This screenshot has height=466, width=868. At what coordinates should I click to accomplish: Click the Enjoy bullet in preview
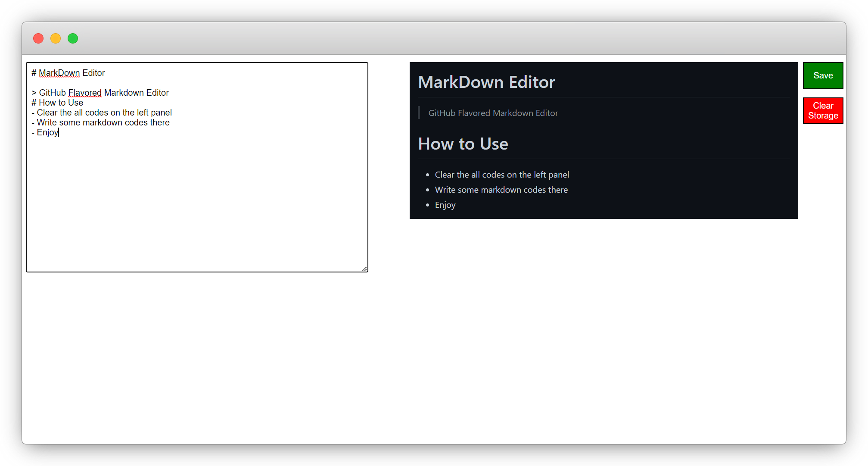click(x=445, y=205)
